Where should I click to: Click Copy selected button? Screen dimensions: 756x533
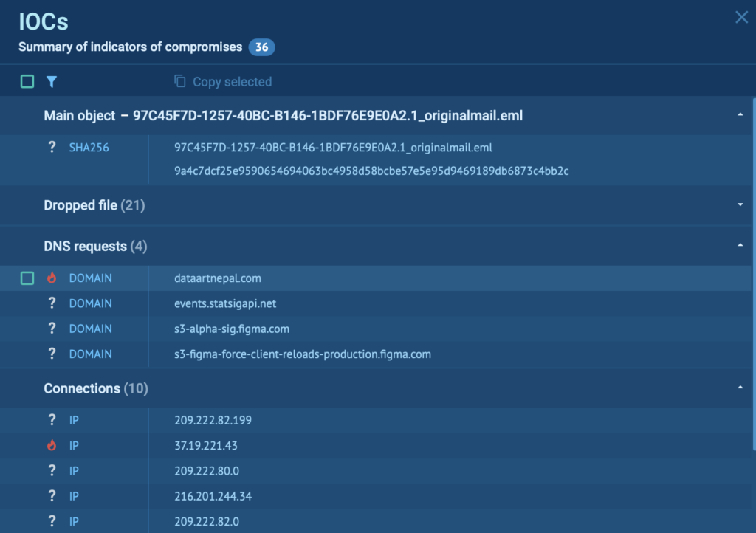click(x=223, y=81)
